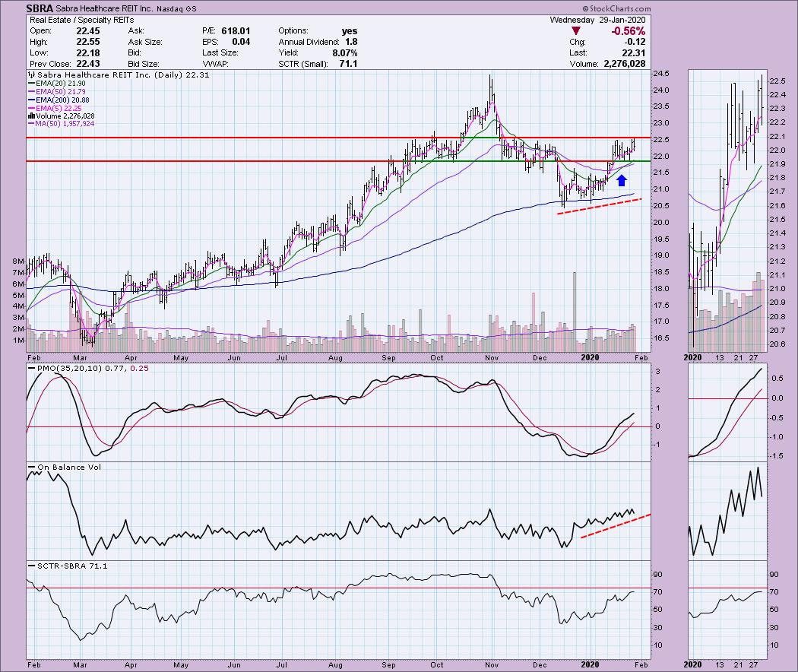
Task: Click the VWAP label
Action: 215,64
